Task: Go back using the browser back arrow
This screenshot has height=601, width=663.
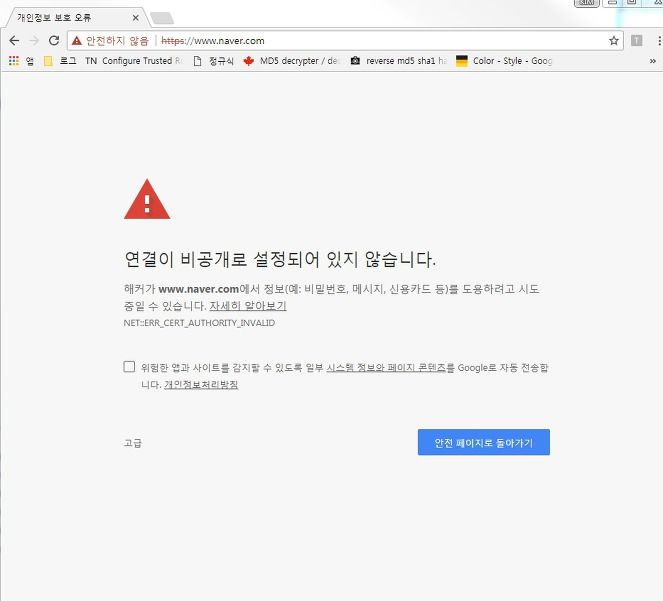Action: 14,41
